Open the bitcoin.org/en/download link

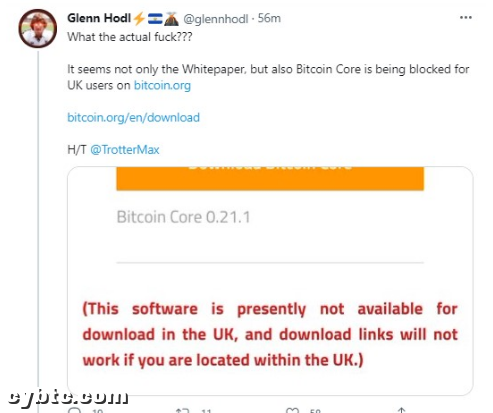coord(133,117)
